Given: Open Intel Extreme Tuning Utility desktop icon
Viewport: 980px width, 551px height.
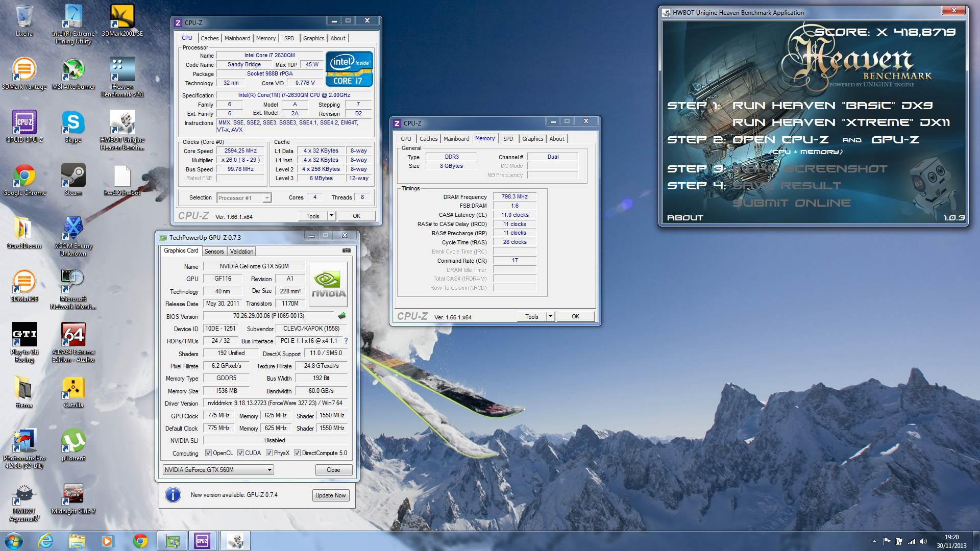Looking at the screenshot, I should tap(73, 24).
